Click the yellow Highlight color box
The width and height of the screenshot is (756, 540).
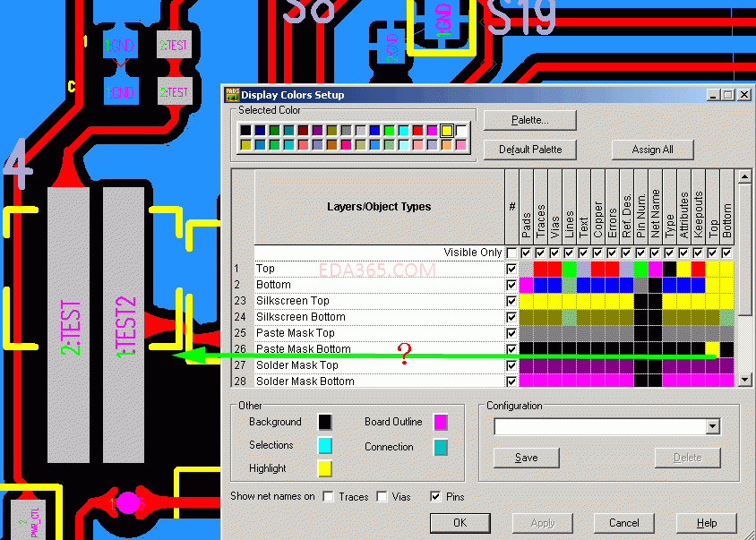click(x=325, y=468)
